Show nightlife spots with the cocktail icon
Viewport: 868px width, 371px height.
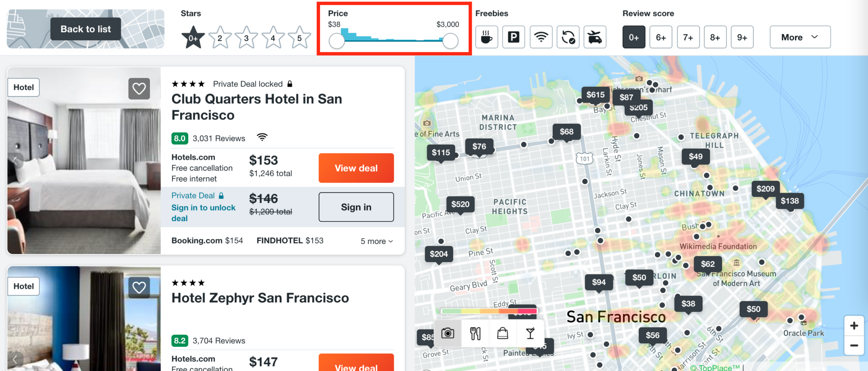pos(531,334)
